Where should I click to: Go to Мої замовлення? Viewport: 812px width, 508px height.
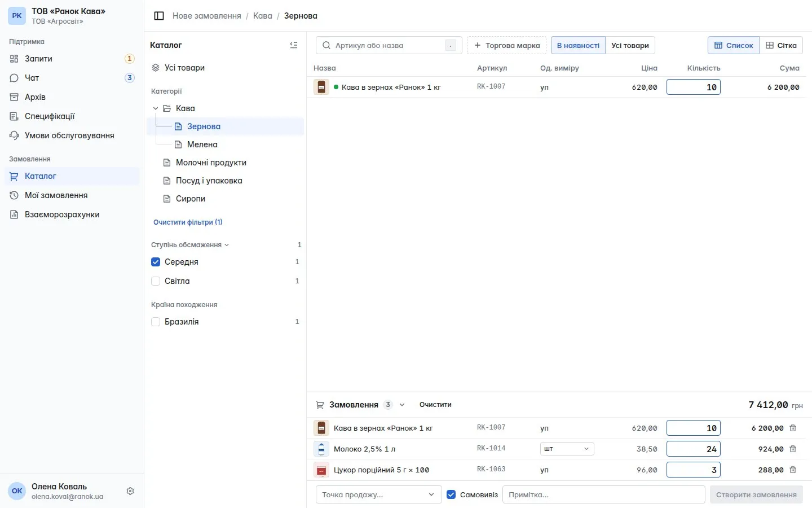(x=72, y=195)
